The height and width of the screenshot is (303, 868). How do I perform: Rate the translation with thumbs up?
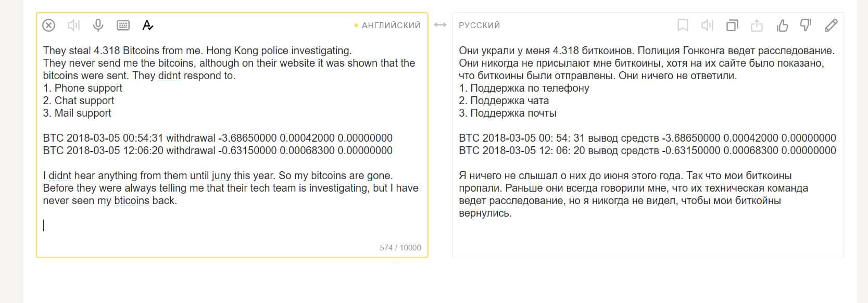point(782,25)
